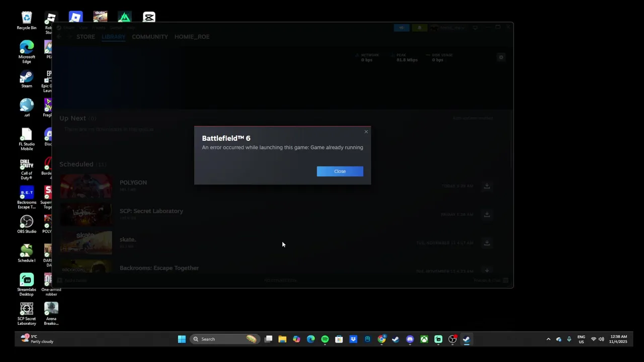This screenshot has width=644, height=362.
Task: Select the SCP: Secret Laboratory thumbnail
Action: [x=86, y=215]
